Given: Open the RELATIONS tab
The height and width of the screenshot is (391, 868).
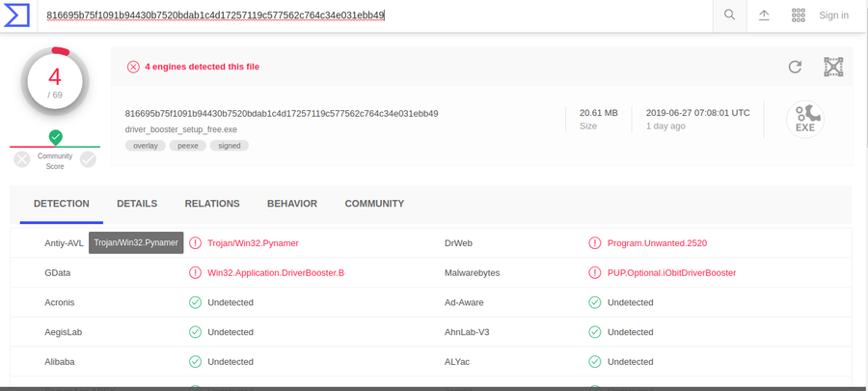Looking at the screenshot, I should (x=212, y=204).
